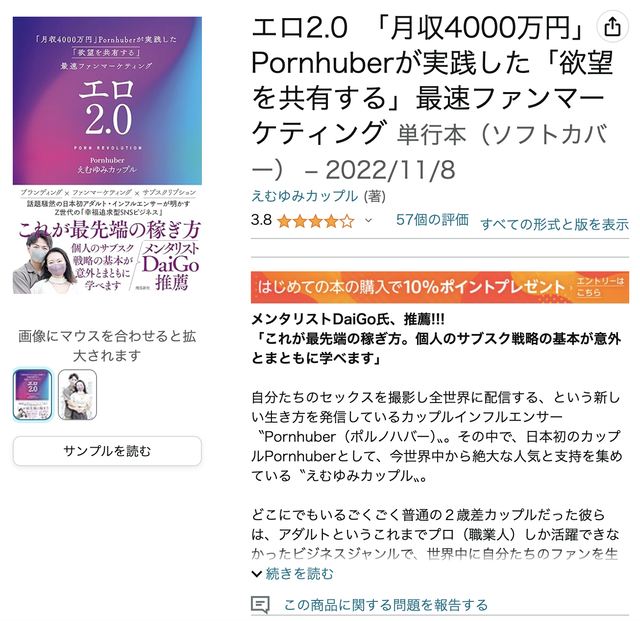Viewport: 640px width, 621px height.
Task: Click the couple photo on book cover
Action: pyautogui.click(x=43, y=263)
